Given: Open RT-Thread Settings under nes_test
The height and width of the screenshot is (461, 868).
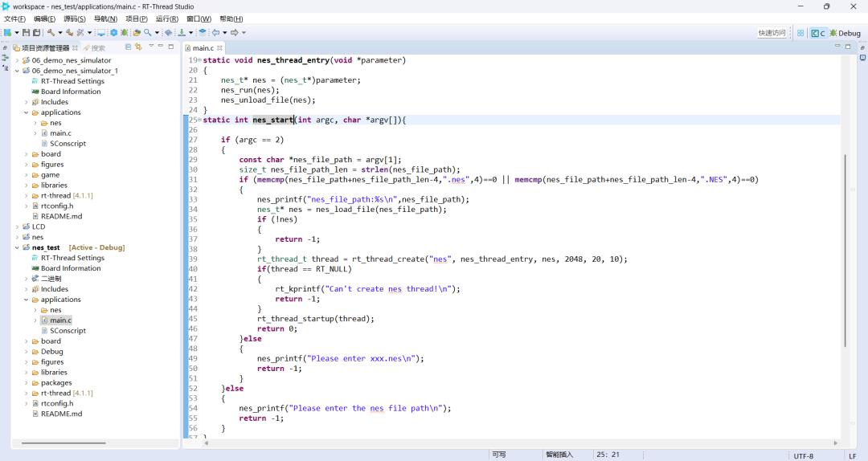Looking at the screenshot, I should tap(72, 258).
